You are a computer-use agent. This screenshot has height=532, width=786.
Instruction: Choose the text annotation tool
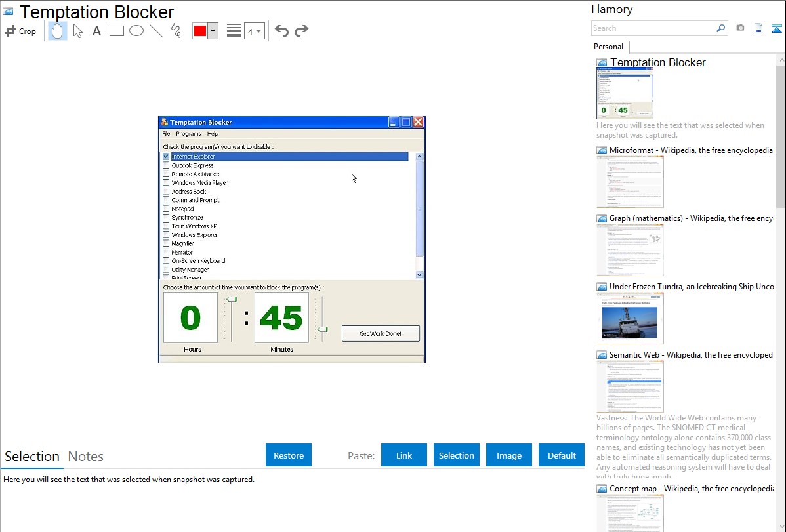tap(96, 31)
